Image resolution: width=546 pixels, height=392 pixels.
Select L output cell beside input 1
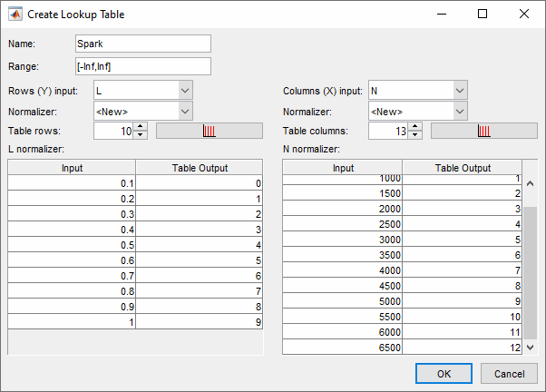point(200,321)
